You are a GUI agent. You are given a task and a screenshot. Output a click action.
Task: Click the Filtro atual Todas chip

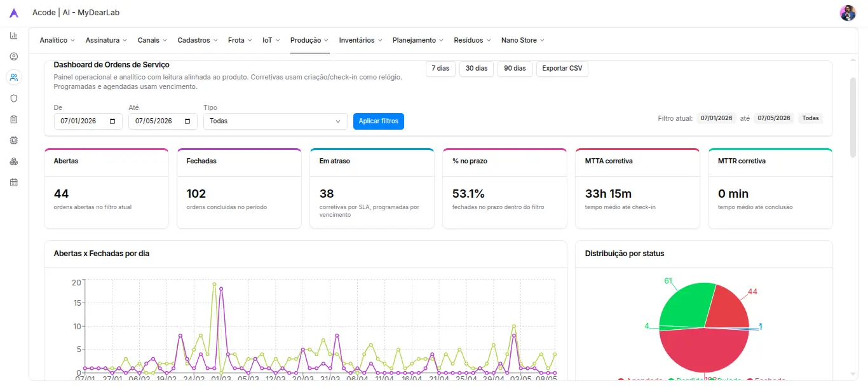click(810, 118)
